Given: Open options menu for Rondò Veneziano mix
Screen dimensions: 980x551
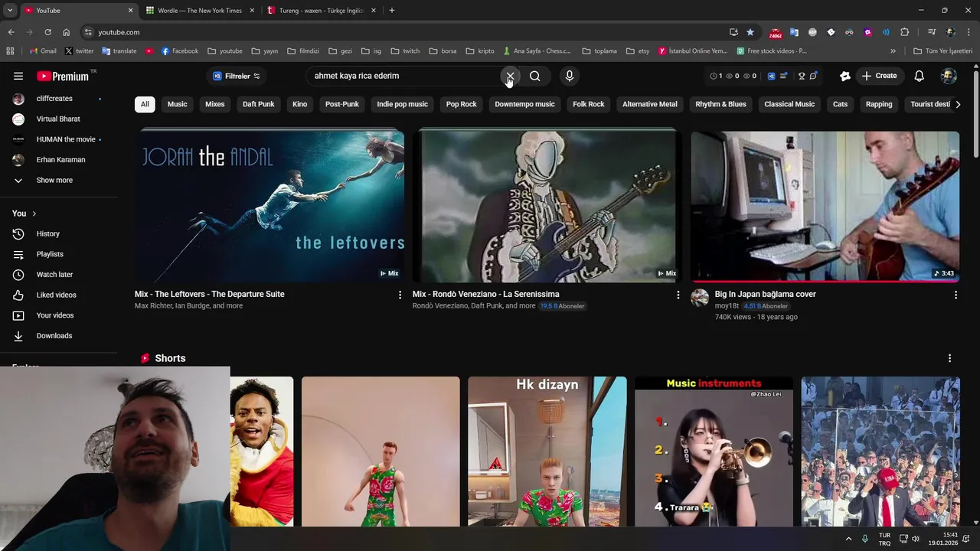Looking at the screenshot, I should [x=678, y=295].
